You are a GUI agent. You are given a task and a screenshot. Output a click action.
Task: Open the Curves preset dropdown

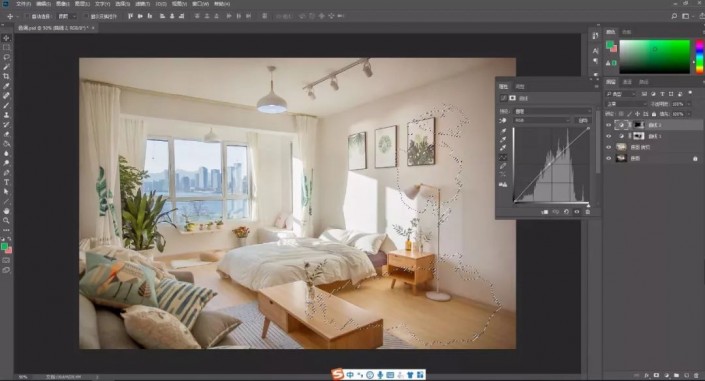(553, 111)
